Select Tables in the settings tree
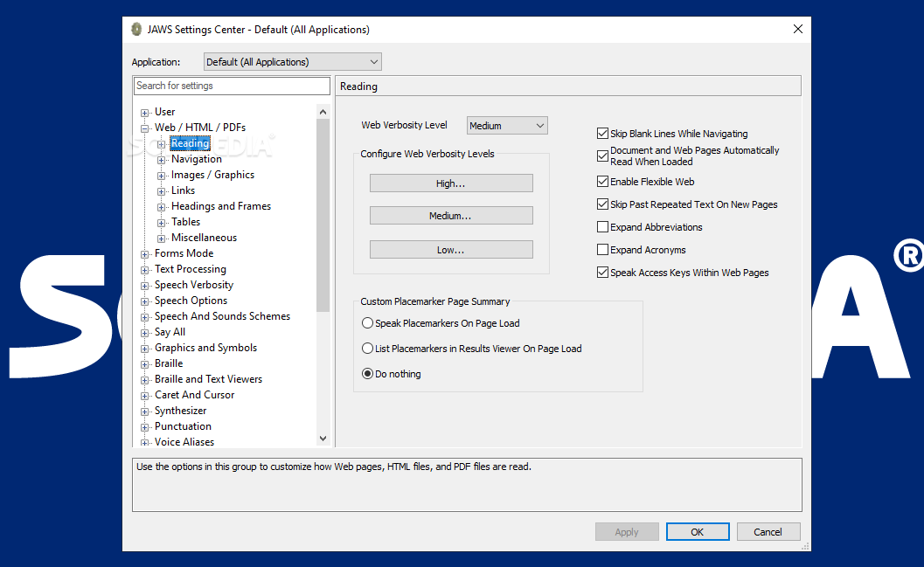The image size is (924, 567). (x=185, y=222)
